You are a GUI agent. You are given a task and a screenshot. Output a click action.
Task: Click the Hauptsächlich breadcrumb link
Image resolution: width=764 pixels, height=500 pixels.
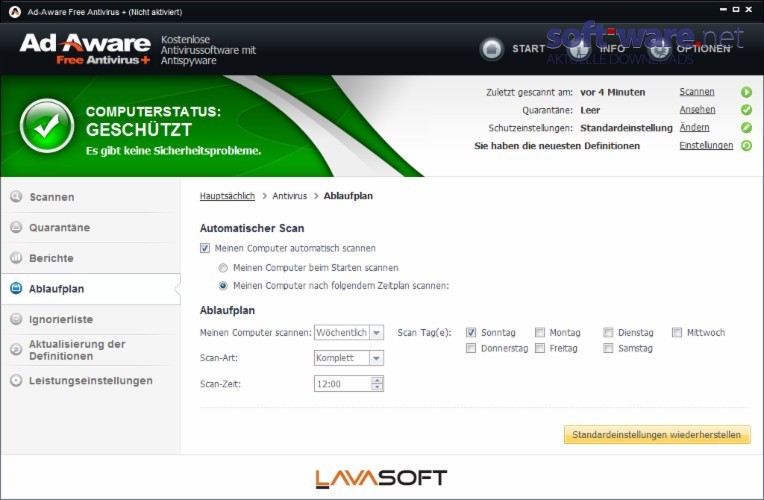click(227, 196)
